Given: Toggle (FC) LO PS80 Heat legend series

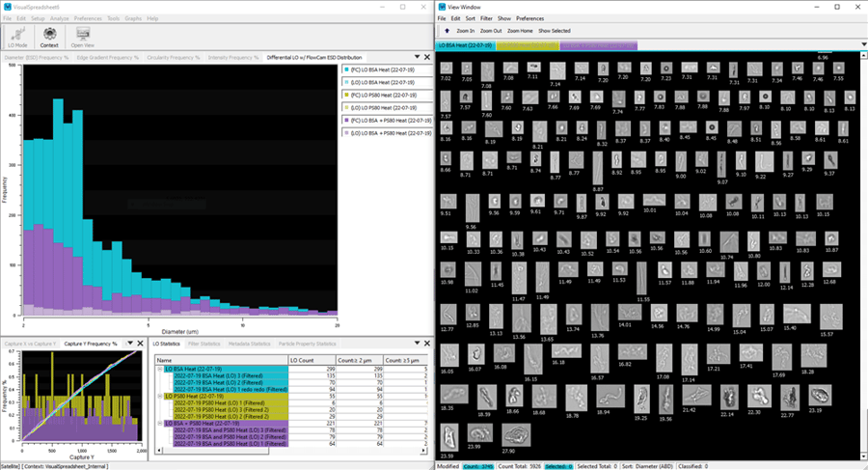Looking at the screenshot, I should [385, 95].
